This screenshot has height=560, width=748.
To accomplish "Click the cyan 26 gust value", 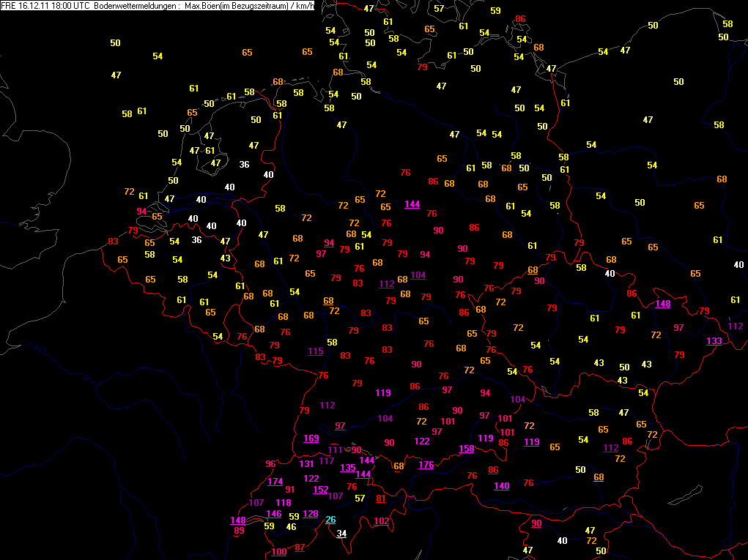I will (330, 520).
